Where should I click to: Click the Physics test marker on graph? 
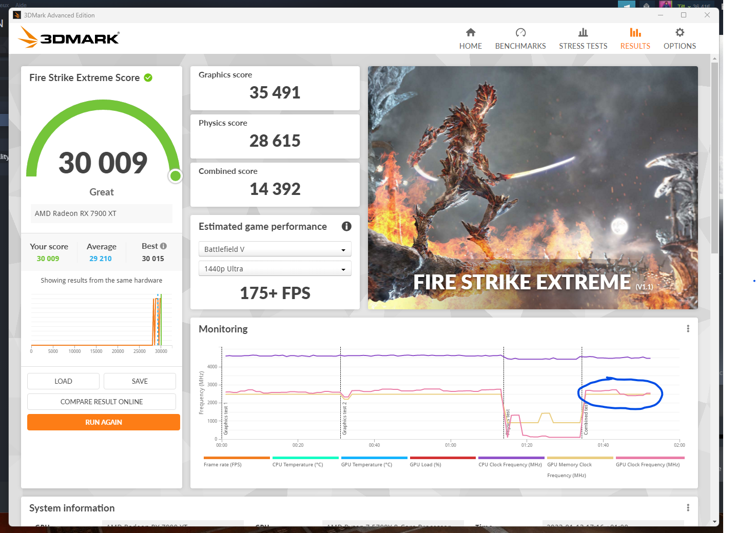(508, 423)
